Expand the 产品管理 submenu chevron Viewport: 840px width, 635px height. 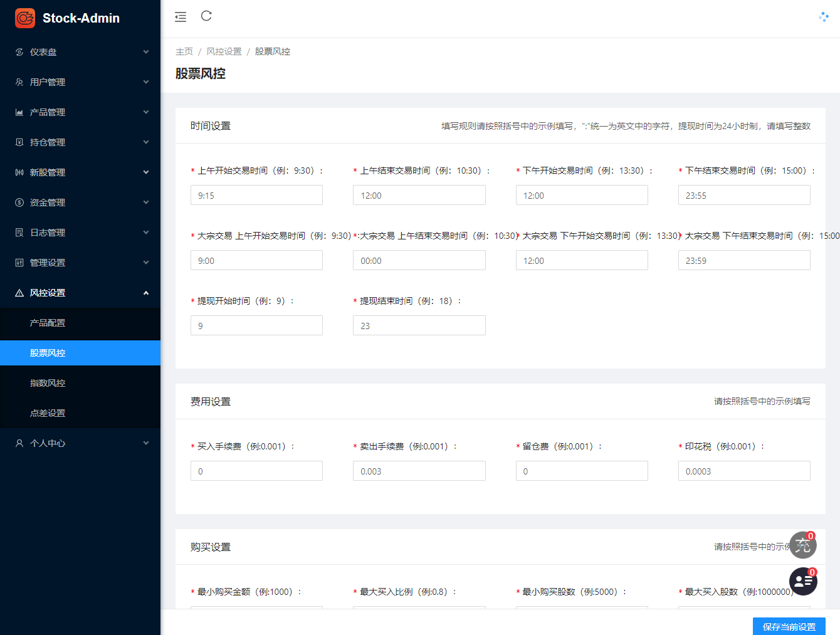pos(145,112)
